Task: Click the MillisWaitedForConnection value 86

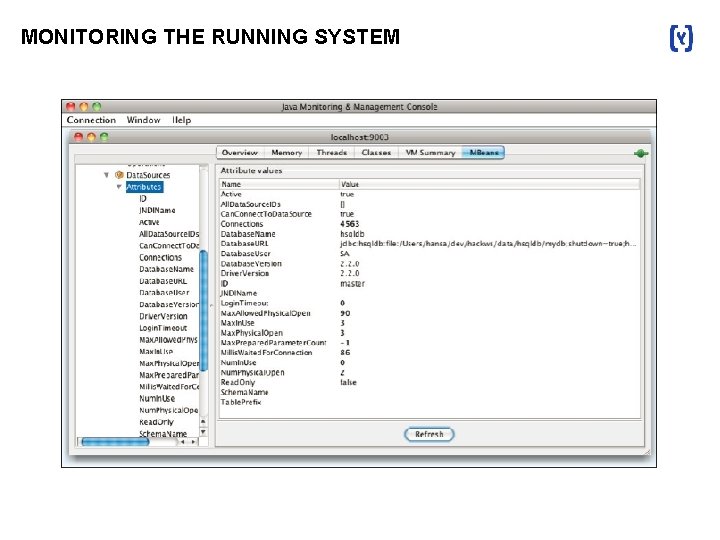Action: tap(345, 353)
